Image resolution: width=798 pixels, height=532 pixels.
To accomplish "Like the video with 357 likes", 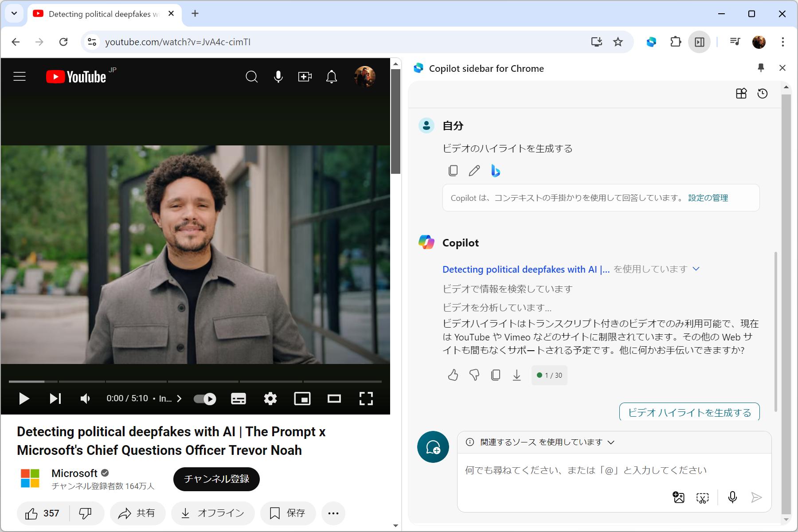I will [x=43, y=513].
